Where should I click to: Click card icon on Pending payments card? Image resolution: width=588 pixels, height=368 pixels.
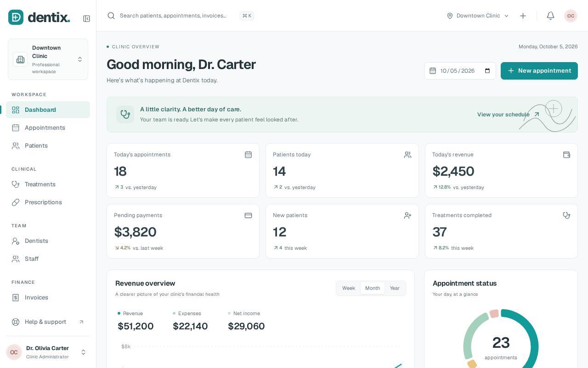coord(248,215)
